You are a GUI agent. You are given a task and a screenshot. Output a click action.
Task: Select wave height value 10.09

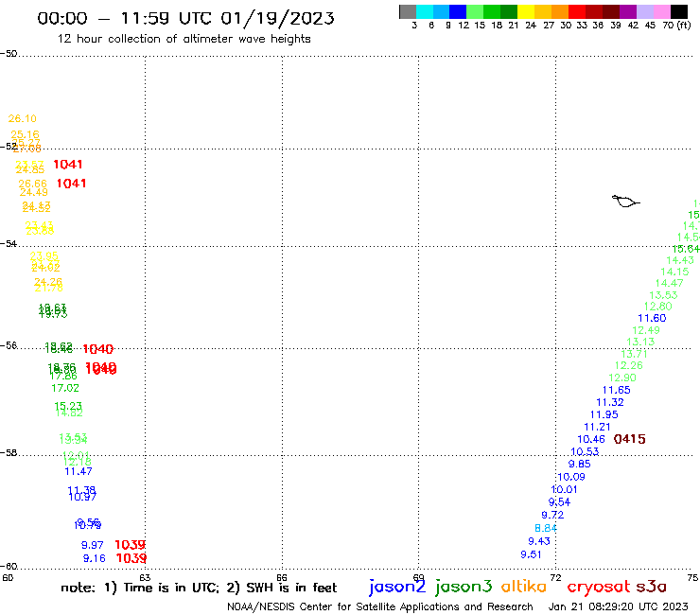click(x=571, y=477)
